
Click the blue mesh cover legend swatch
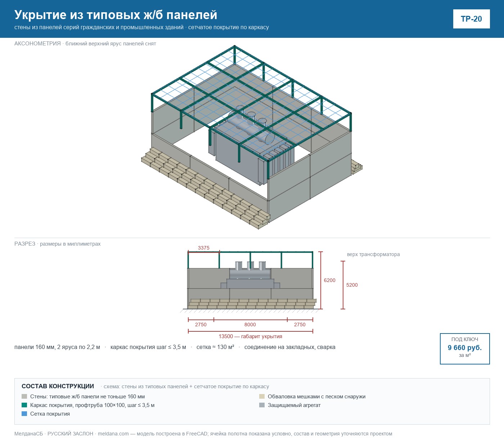[24, 414]
